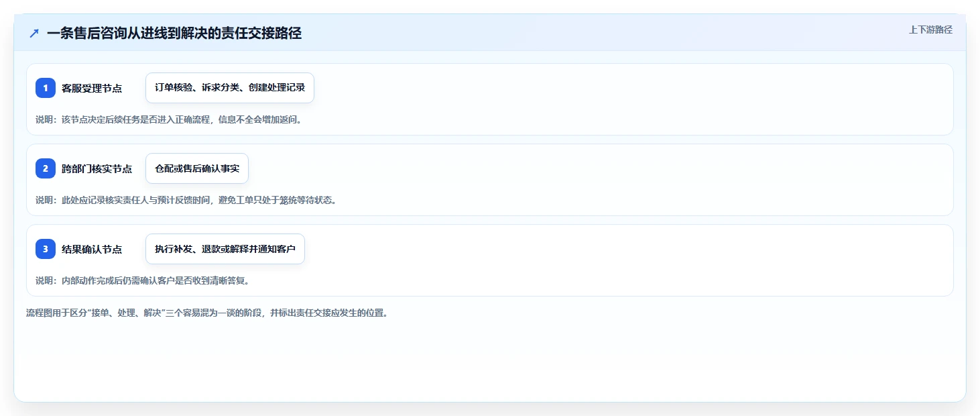The height and width of the screenshot is (416, 980).
Task: Click the note starting 说明：此处应记录核实责任人
Action: pos(186,200)
